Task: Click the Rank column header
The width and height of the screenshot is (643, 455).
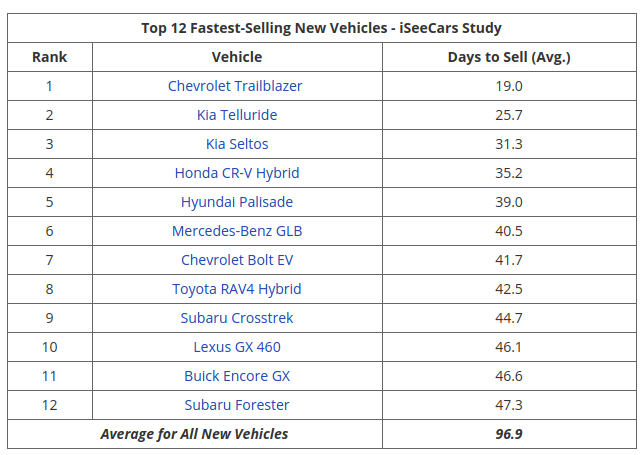Action: pos(50,57)
